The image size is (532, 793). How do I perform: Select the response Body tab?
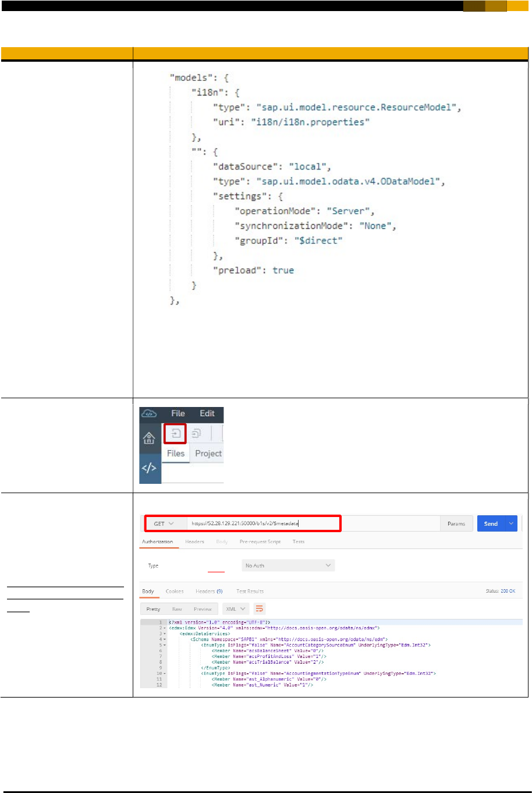coord(148,591)
